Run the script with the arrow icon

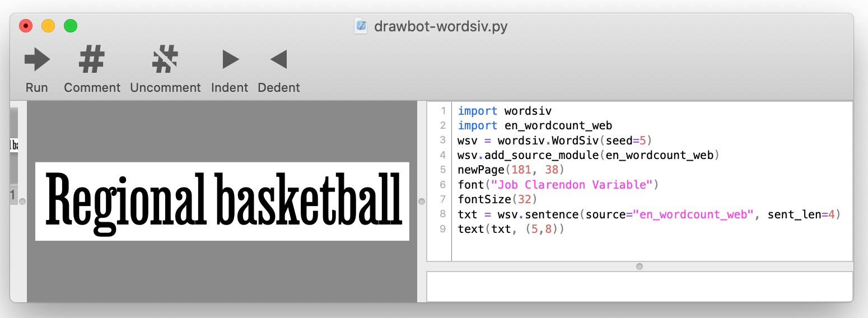pos(37,59)
